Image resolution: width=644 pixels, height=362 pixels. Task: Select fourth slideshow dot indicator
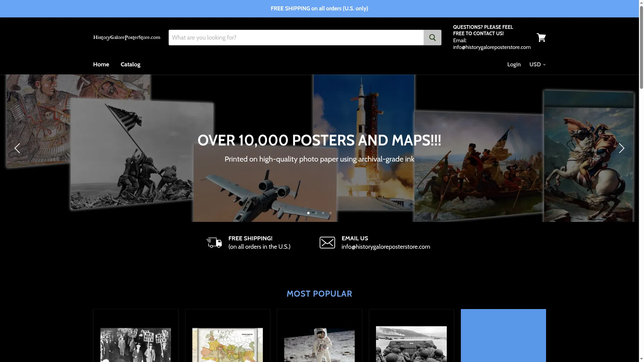[x=330, y=213]
